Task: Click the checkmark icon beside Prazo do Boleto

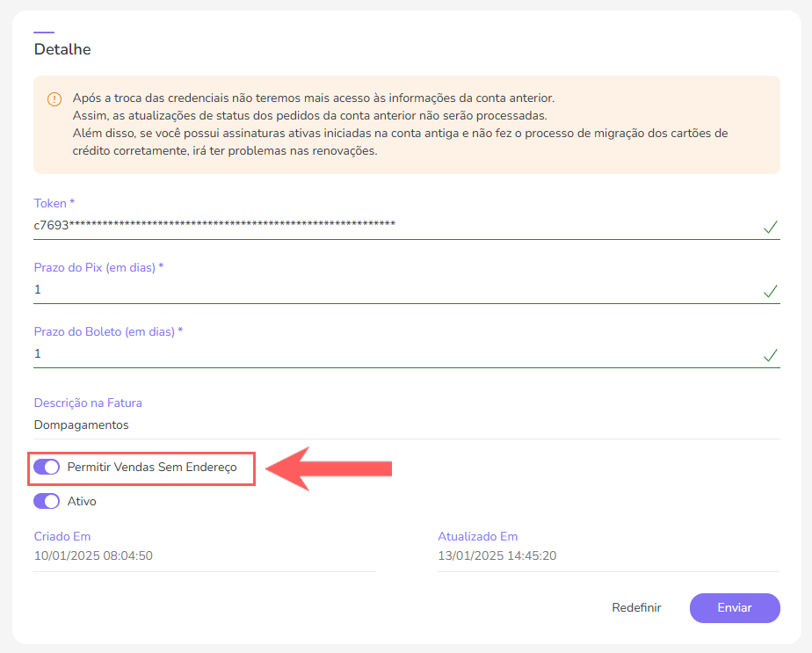Action: coord(770,355)
